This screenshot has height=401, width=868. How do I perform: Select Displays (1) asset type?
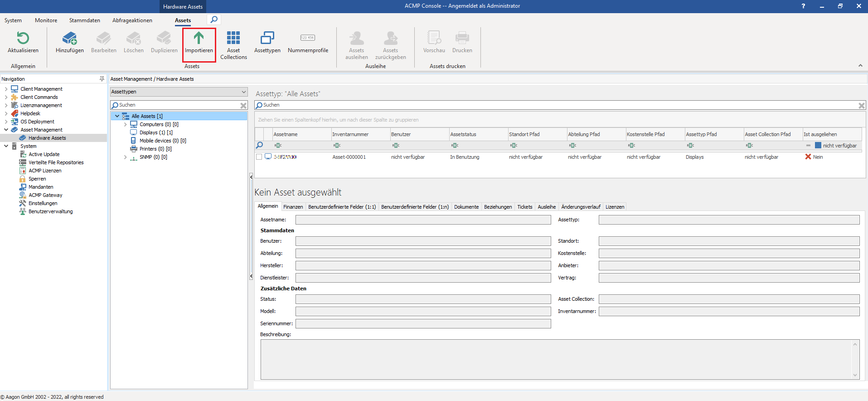pyautogui.click(x=156, y=132)
